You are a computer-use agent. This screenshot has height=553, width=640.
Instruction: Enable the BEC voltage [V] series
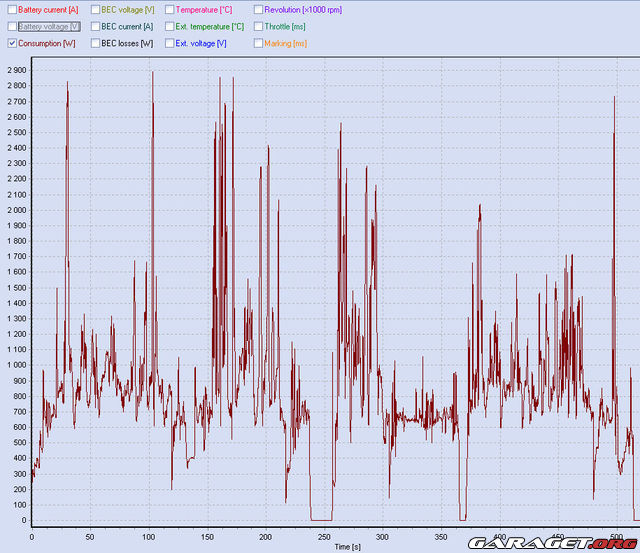click(x=95, y=9)
